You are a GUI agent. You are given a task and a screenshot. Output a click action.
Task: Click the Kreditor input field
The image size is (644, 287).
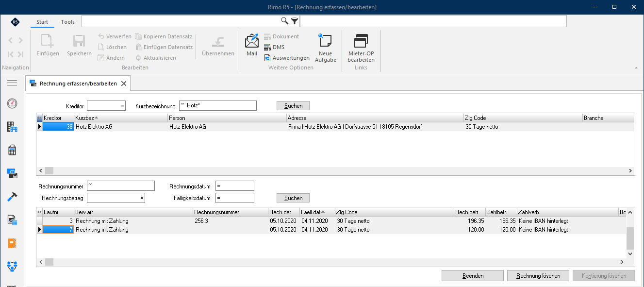(106, 106)
